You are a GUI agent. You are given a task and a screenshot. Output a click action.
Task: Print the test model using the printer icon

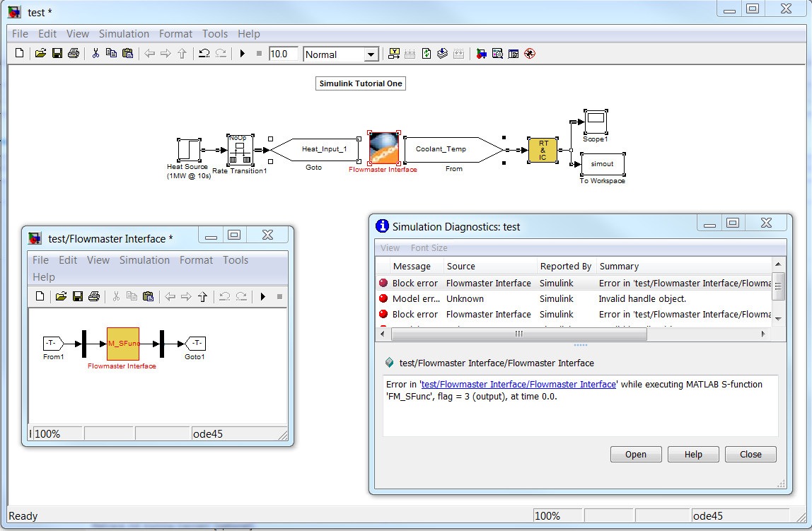click(x=74, y=54)
